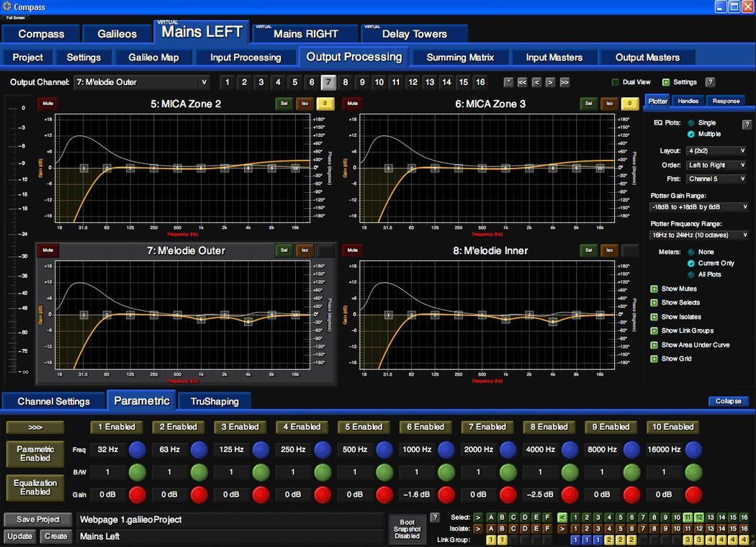Open help icon next to EQ Plots

coord(747,125)
